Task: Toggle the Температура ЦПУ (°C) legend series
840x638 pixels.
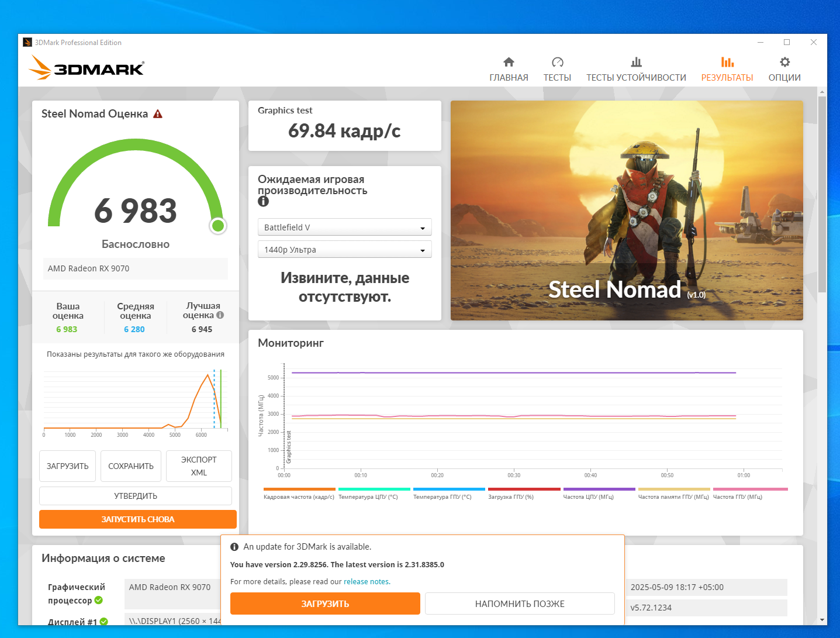Action: [x=374, y=495]
